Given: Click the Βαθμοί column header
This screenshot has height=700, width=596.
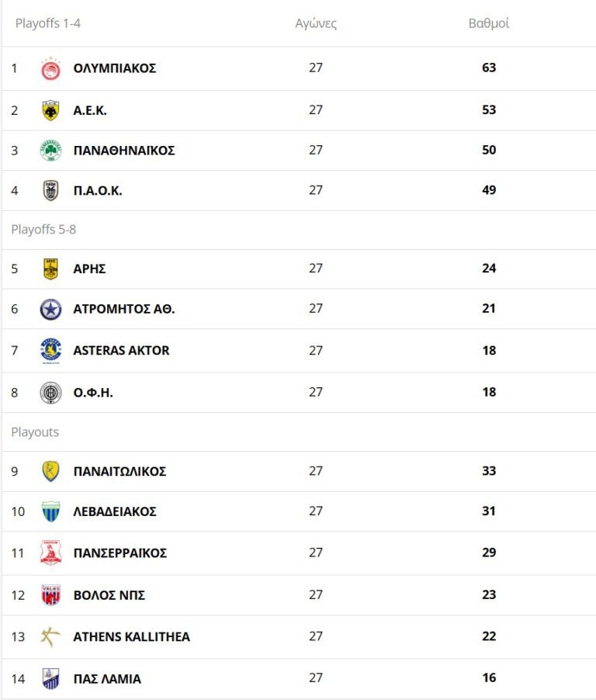Looking at the screenshot, I should 489,23.
